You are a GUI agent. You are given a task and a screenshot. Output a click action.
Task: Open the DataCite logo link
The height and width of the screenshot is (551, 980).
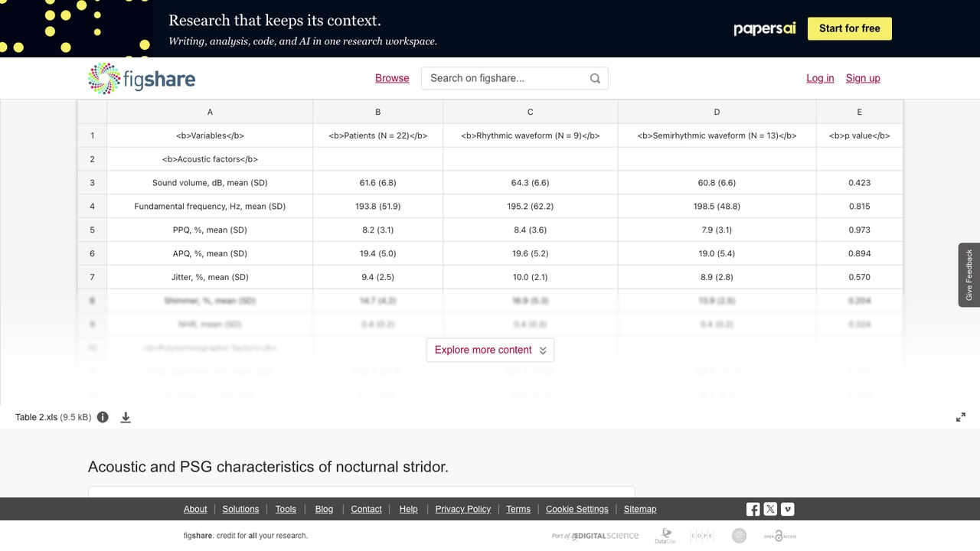[665, 536]
